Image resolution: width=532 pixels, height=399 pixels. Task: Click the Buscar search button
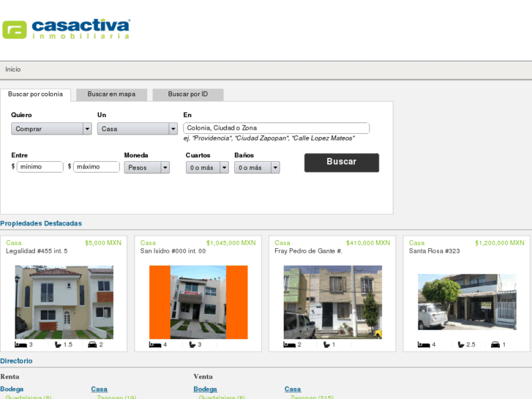342,163
